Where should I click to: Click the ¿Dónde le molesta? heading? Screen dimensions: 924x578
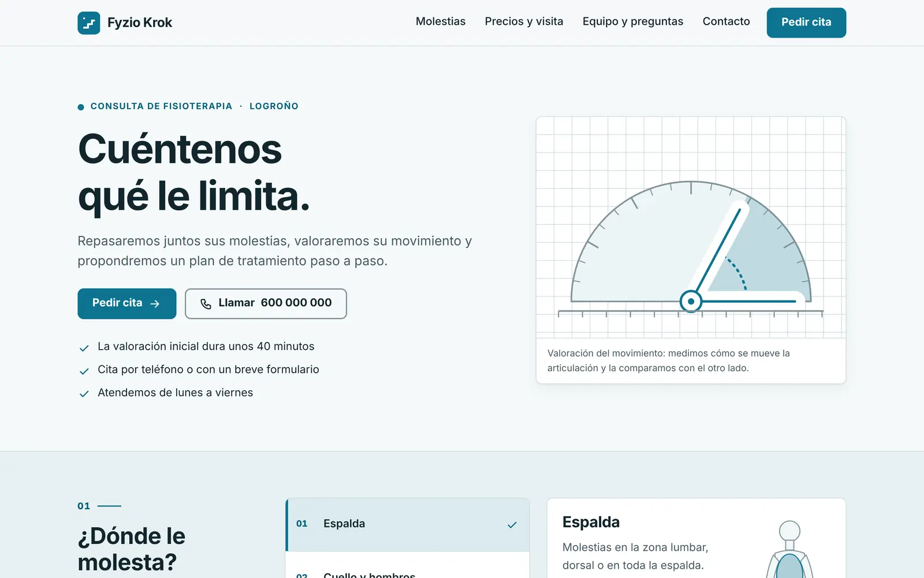click(x=132, y=549)
